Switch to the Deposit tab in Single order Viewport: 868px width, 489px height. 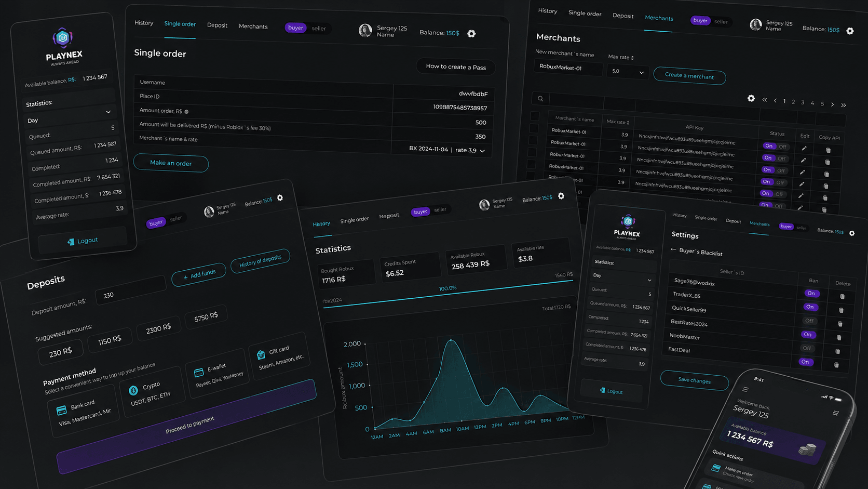click(217, 25)
